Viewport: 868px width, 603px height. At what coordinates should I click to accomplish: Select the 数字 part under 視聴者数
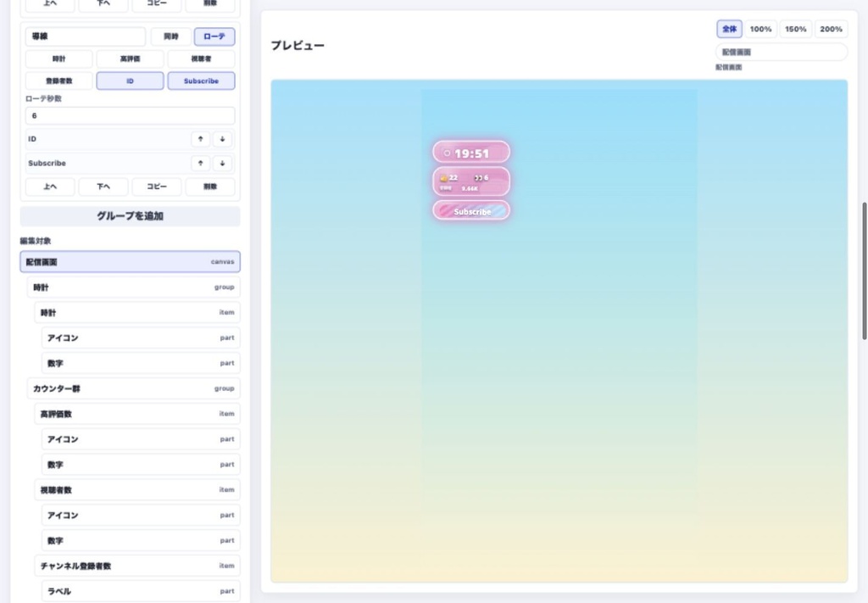click(x=141, y=541)
